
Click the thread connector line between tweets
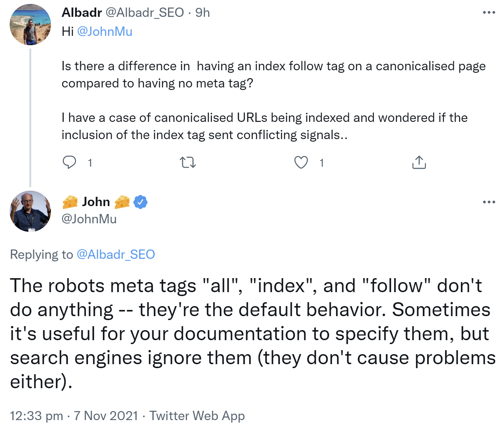30,115
